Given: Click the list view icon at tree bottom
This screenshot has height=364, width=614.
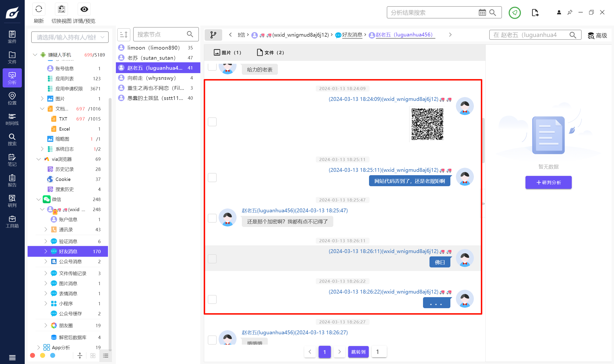Looking at the screenshot, I should click(x=106, y=355).
